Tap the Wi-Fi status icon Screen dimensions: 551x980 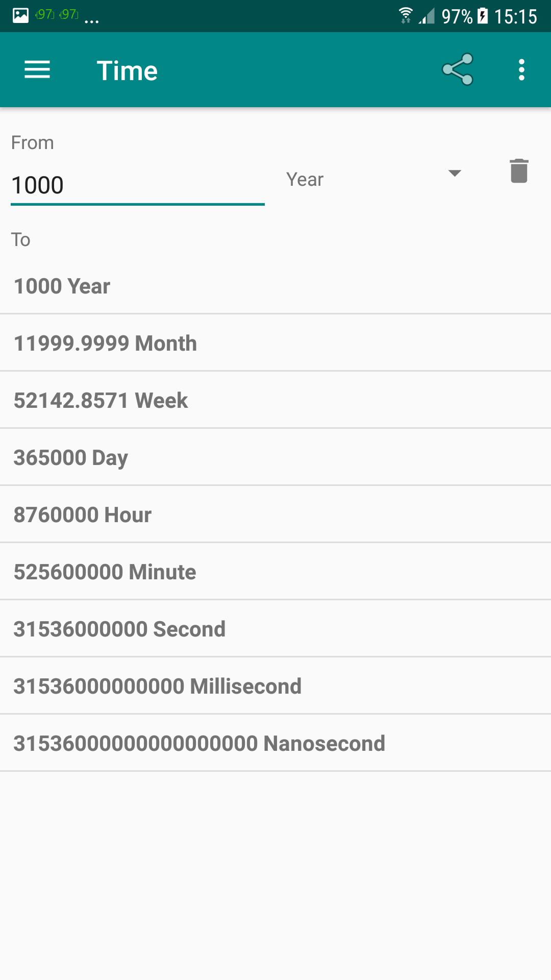point(406,16)
